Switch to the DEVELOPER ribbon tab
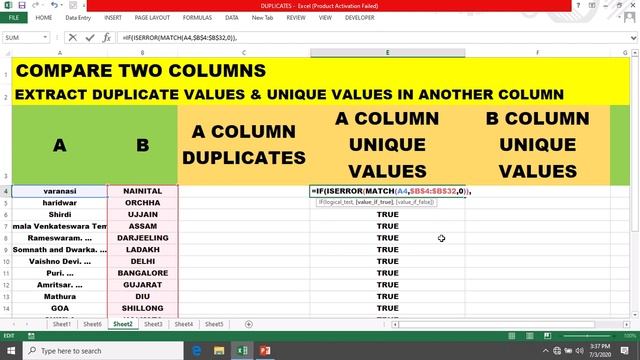 360,18
